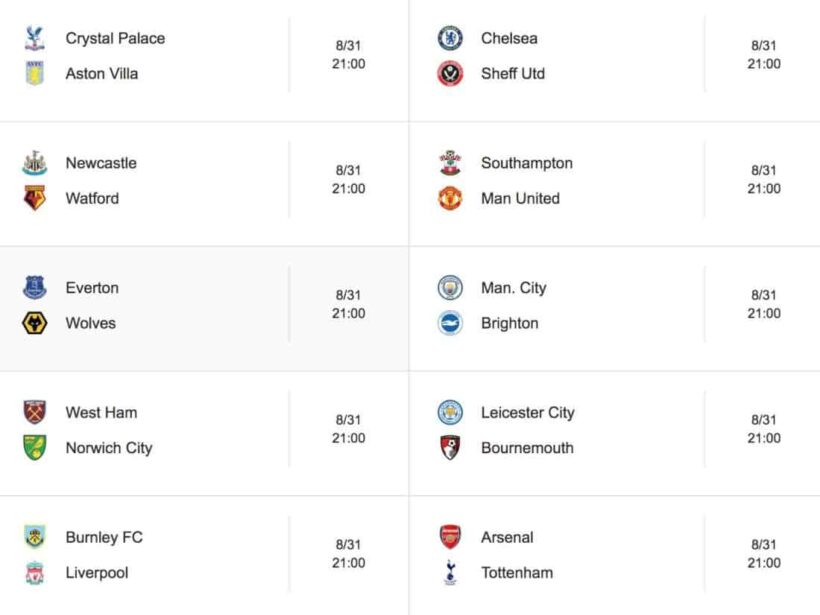Viewport: 820px width, 615px height.
Task: Click the Arsenal club badge
Action: tap(450, 537)
